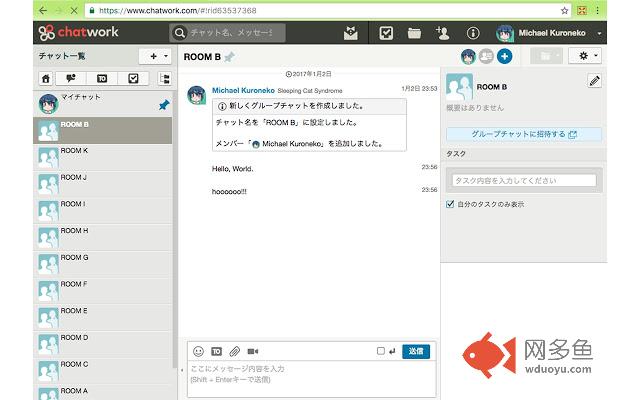Start video call with camera icon
The image size is (640, 400).
[x=253, y=351]
